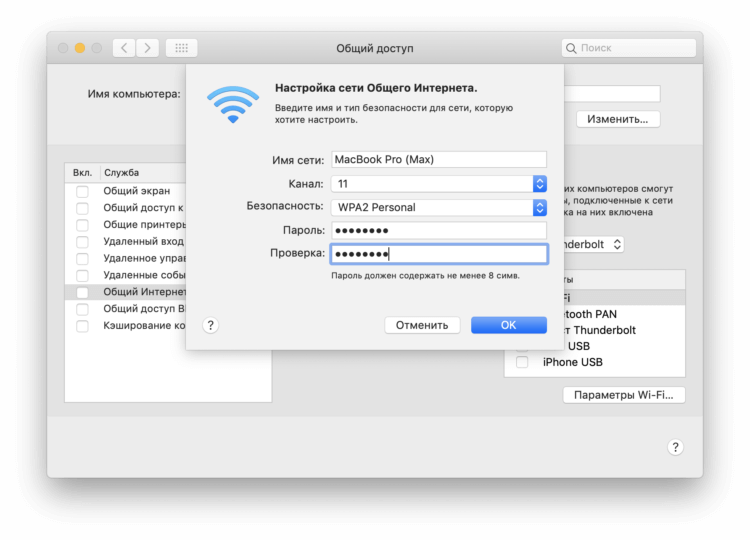Click the yellow minimize window button
The image size is (750, 540).
coord(80,48)
